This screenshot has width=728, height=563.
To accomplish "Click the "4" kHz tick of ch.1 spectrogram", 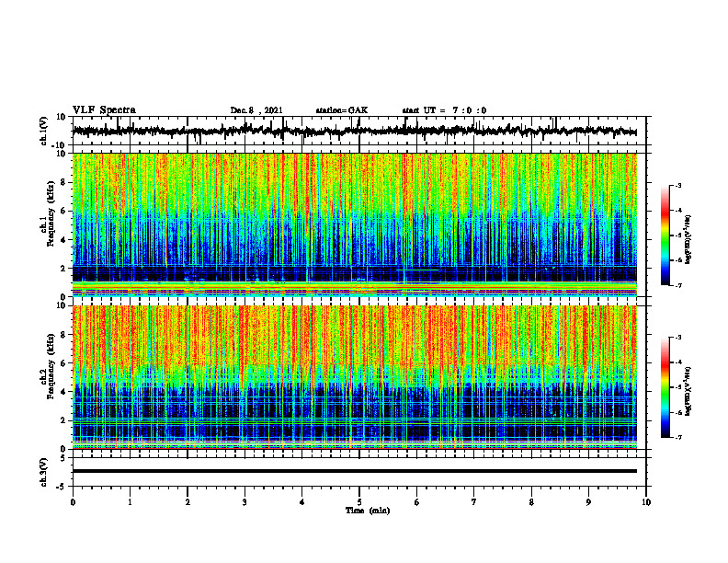I will click(x=63, y=240).
